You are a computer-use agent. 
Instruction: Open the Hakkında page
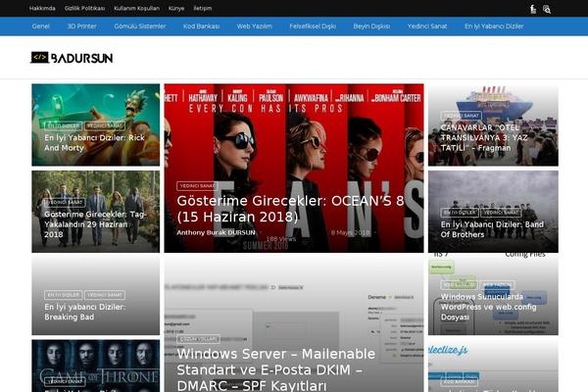[42, 8]
